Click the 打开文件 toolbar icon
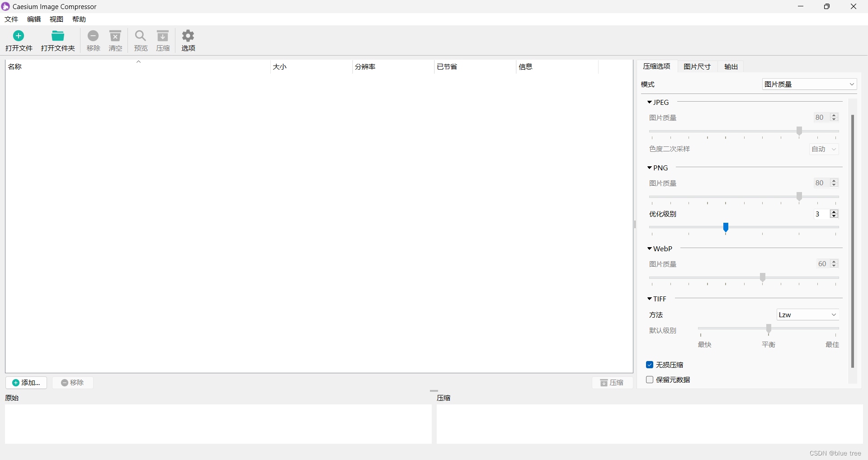The height and width of the screenshot is (460, 868). 19,36
